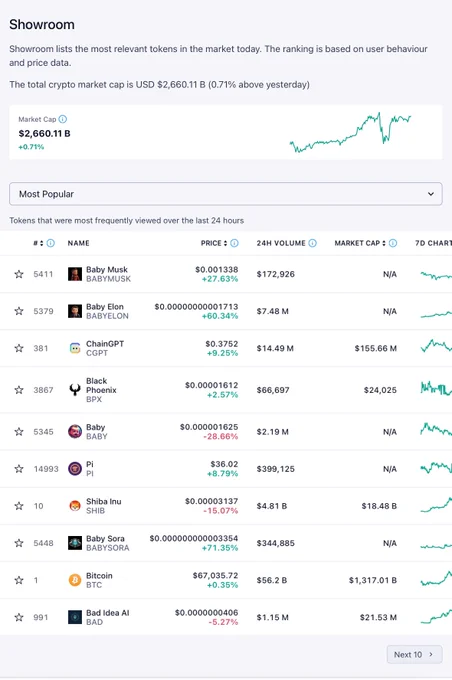The width and height of the screenshot is (452, 680).
Task: Click the Pi coin logo
Action: [x=75, y=469]
